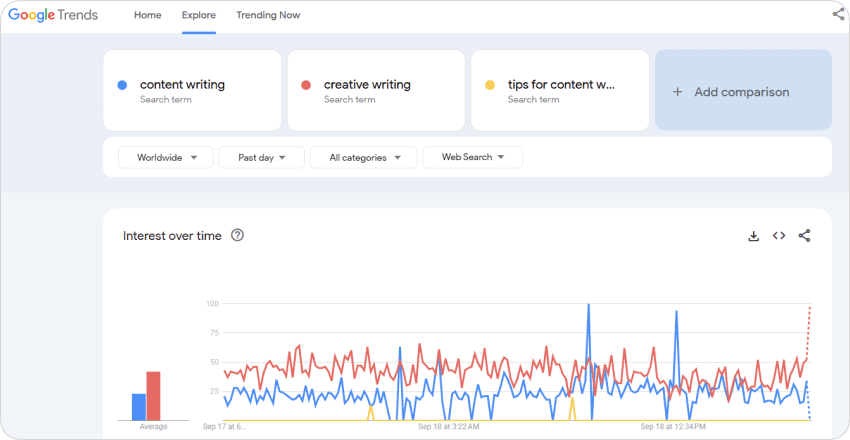Go to the Home tab
850x440 pixels.
click(147, 15)
